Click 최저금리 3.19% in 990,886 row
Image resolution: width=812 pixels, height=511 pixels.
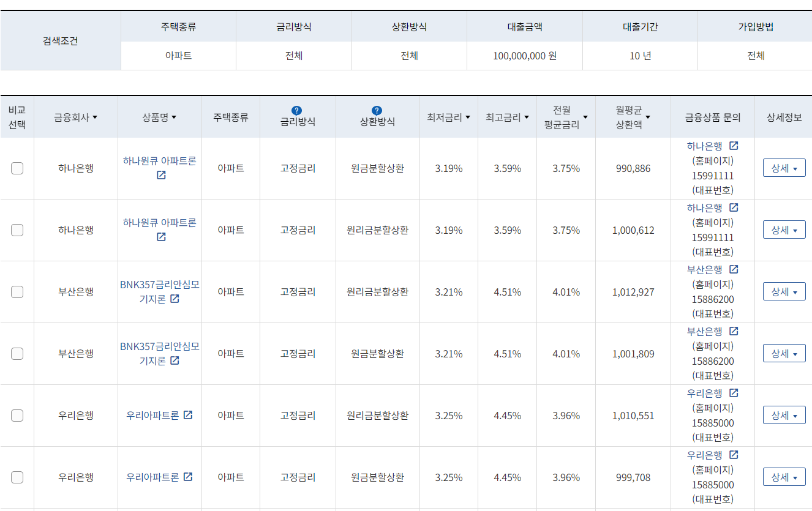[449, 168]
